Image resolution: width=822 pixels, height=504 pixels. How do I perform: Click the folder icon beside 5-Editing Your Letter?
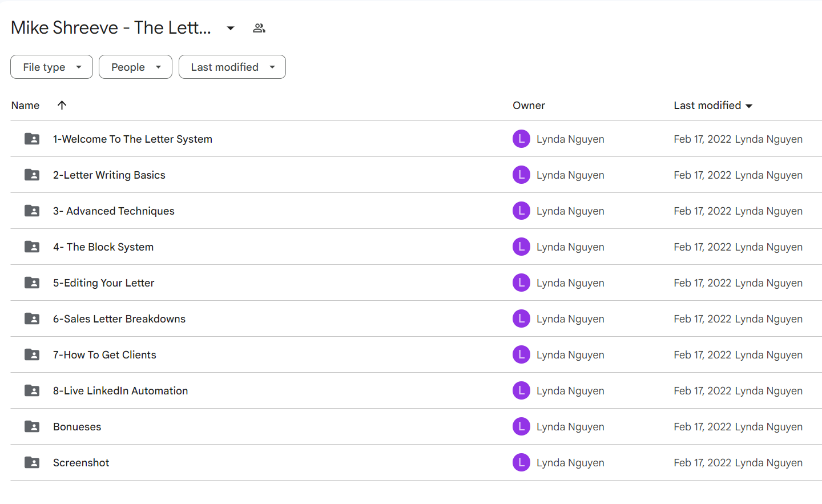point(32,283)
